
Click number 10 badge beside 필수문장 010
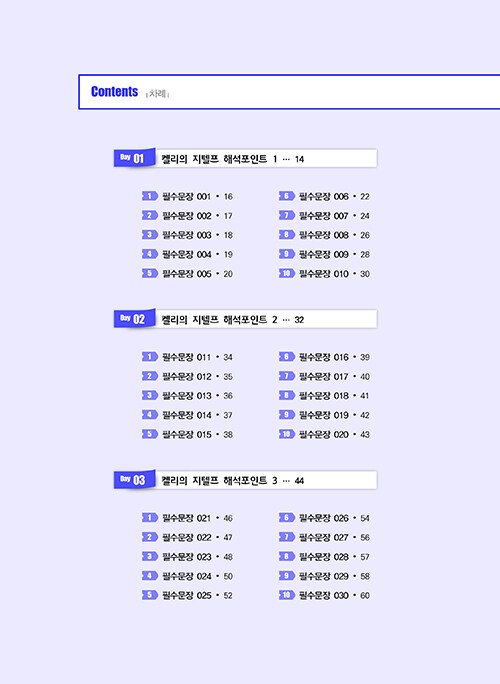pos(287,274)
